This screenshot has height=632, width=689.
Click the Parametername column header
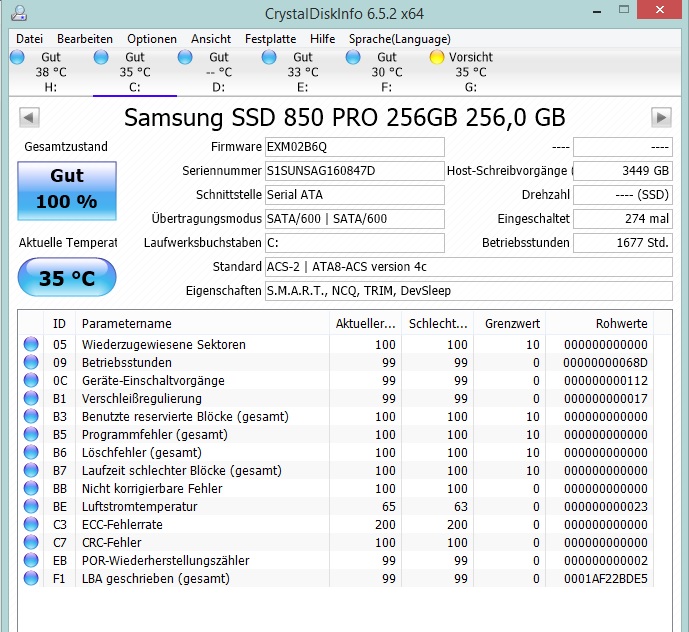tap(202, 324)
